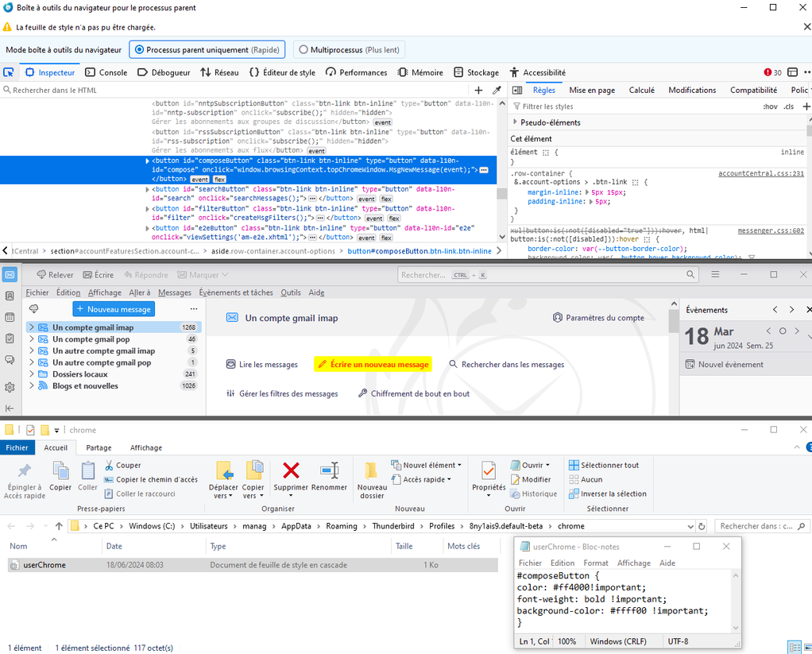Collapse the Thunderbird spaces toolbar
This screenshot has width=812, height=654.
tap(10, 408)
